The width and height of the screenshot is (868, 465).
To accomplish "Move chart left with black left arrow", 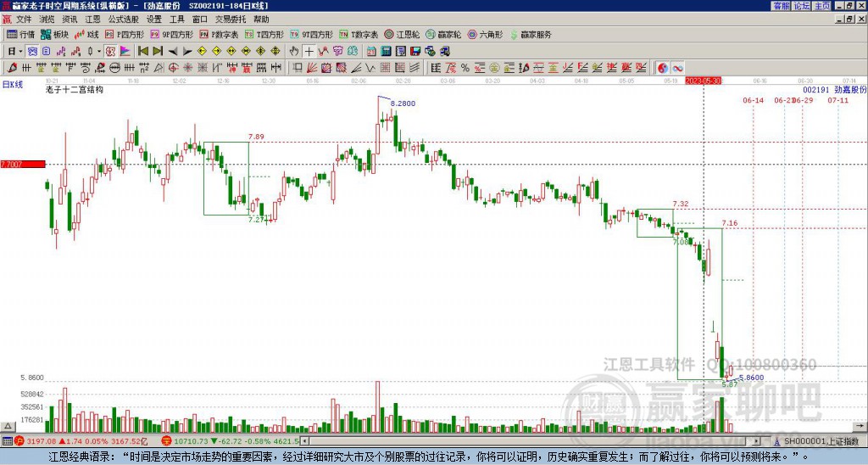I will click(x=173, y=52).
